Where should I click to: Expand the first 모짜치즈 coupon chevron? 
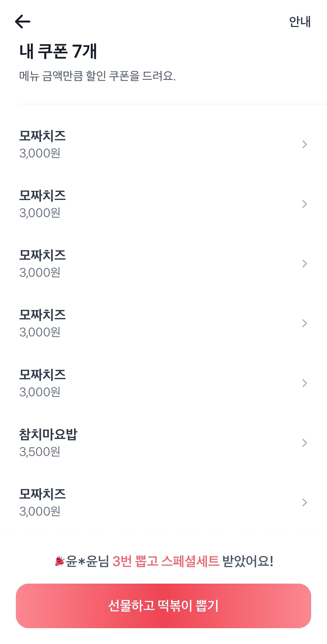click(x=305, y=144)
